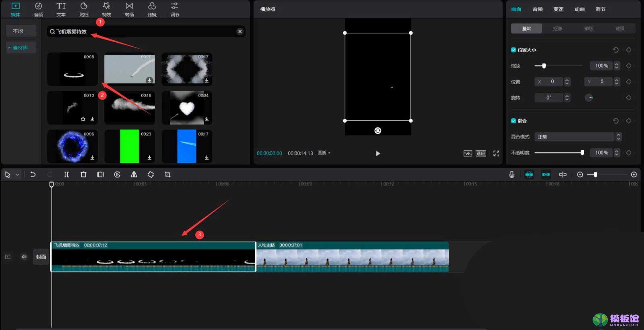Favorite the 00:10 smoke clip with star
This screenshot has width=644, height=330.
(83, 119)
